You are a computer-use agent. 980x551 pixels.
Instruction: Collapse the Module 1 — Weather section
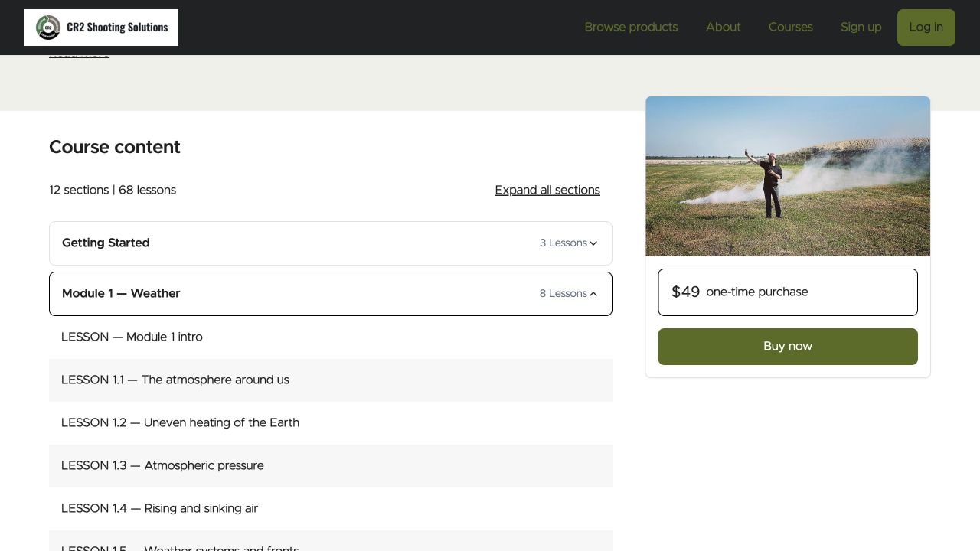tap(331, 294)
